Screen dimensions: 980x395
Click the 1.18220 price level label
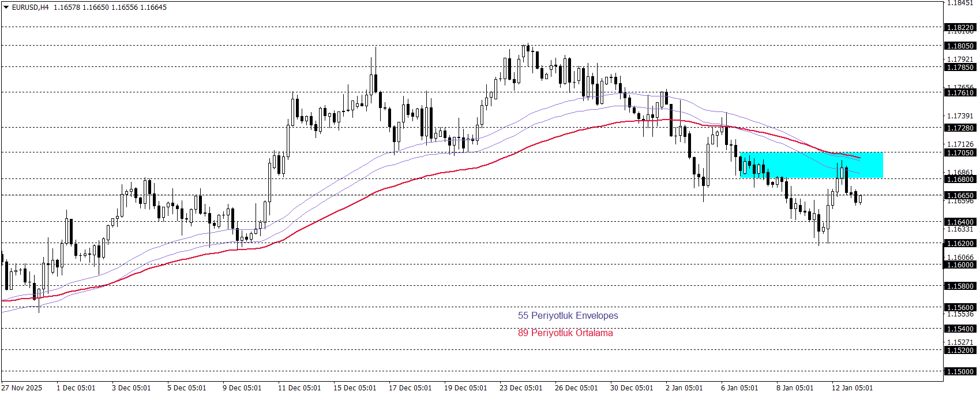pyautogui.click(x=960, y=27)
